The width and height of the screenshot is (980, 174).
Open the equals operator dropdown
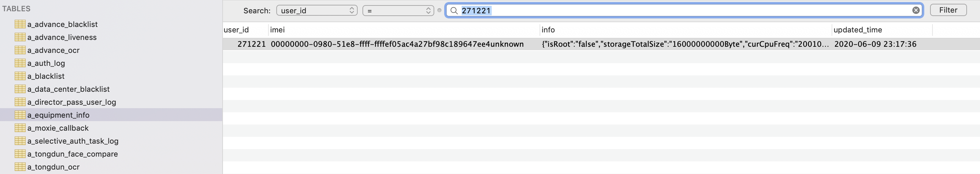398,10
